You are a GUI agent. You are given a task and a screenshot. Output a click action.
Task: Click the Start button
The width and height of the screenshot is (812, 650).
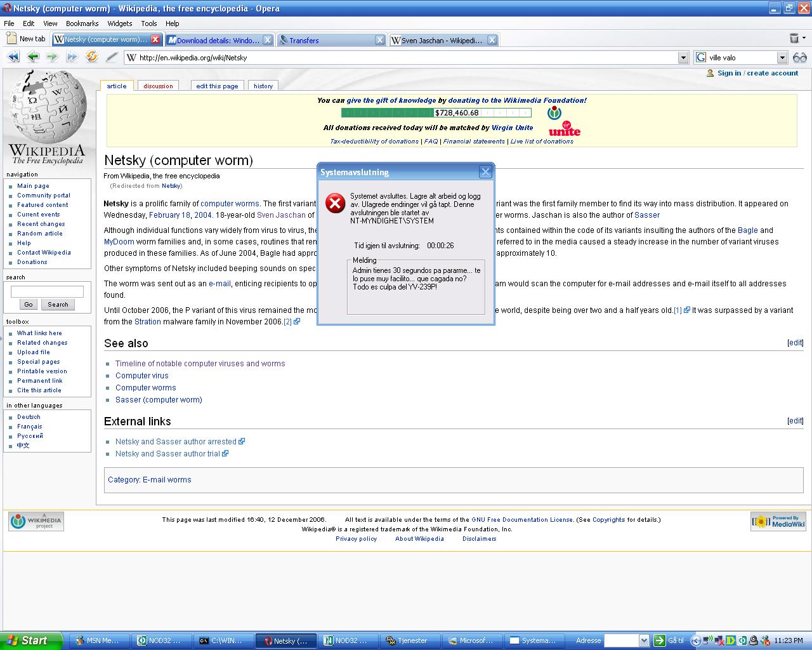(x=31, y=640)
